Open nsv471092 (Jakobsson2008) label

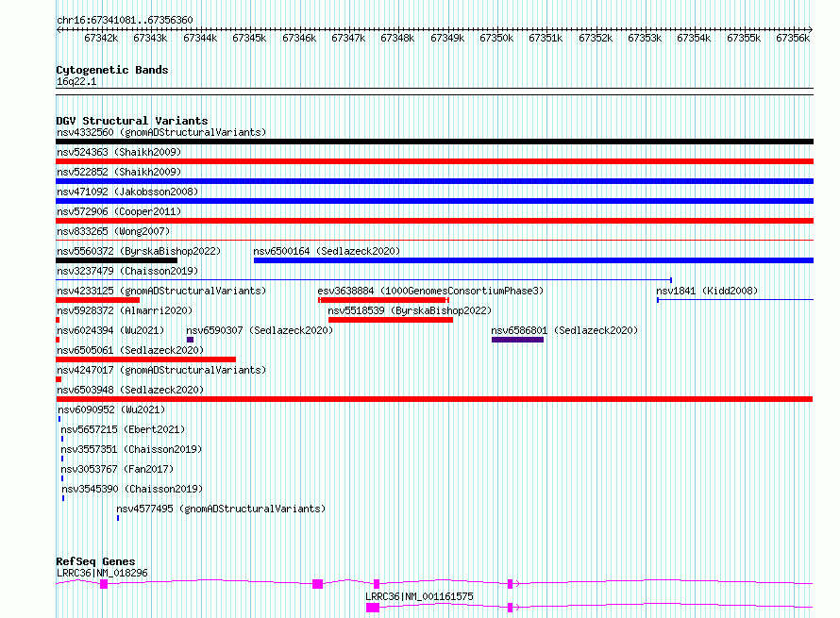127,192
